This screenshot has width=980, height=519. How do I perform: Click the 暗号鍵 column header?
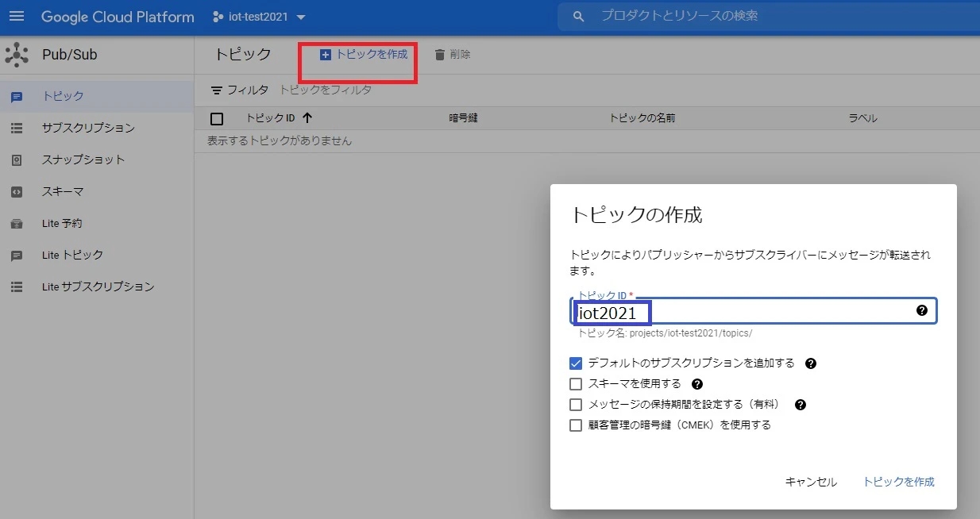pyautogui.click(x=463, y=118)
